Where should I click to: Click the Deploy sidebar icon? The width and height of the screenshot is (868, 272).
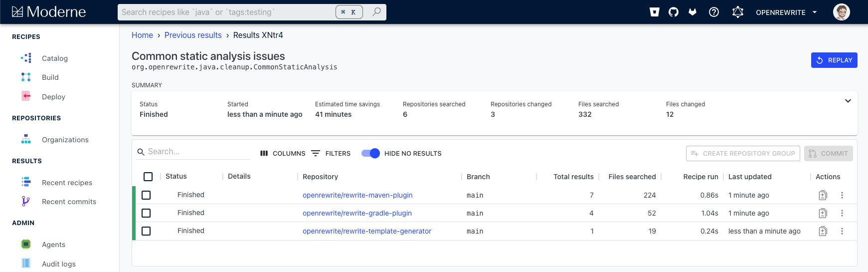coord(26,96)
